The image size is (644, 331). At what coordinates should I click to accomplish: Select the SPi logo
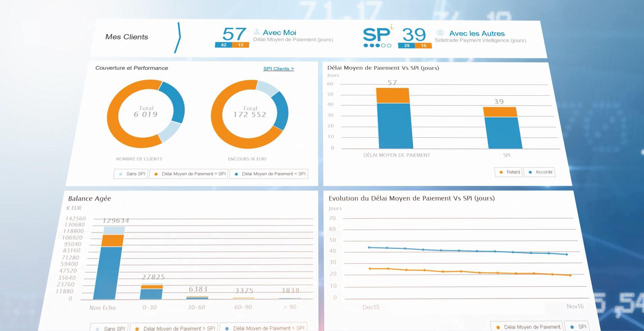[376, 35]
